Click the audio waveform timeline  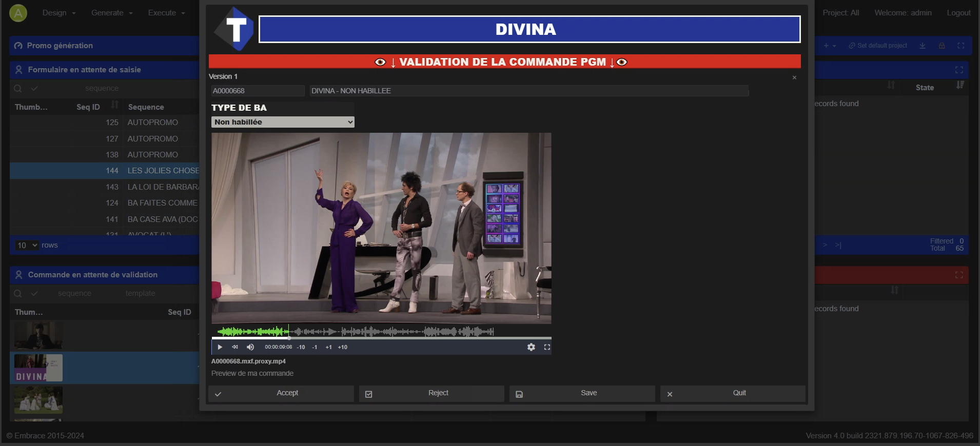(355, 331)
